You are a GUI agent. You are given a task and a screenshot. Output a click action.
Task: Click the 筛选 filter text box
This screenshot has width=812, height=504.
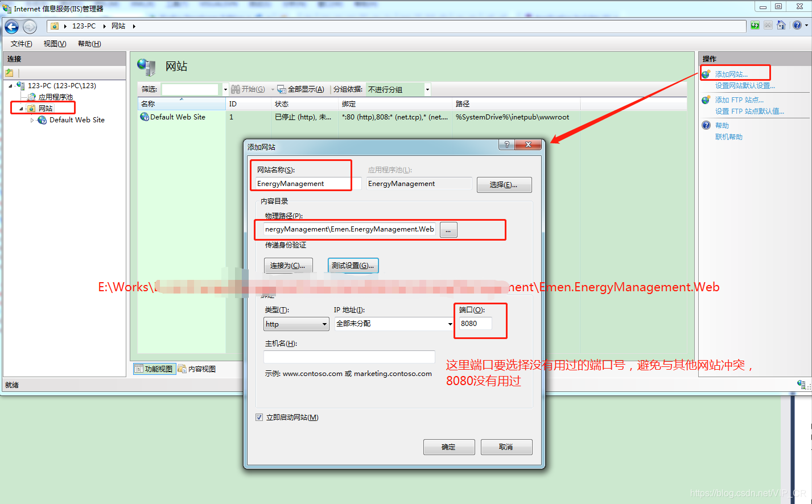[190, 89]
